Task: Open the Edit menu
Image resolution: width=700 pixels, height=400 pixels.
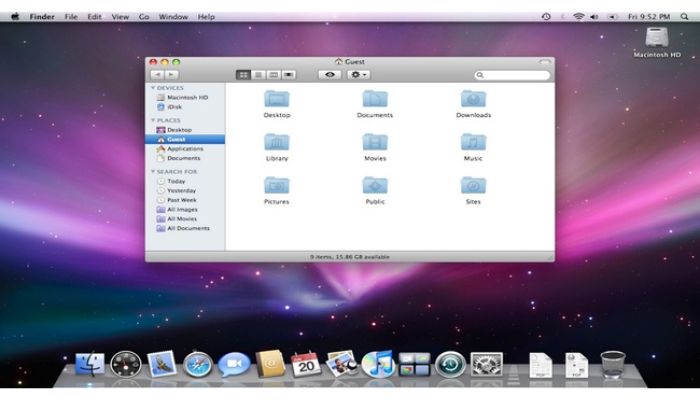Action: [x=94, y=17]
